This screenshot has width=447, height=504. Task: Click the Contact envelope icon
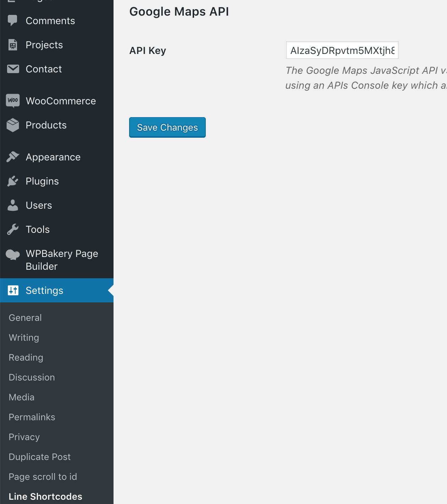(13, 69)
